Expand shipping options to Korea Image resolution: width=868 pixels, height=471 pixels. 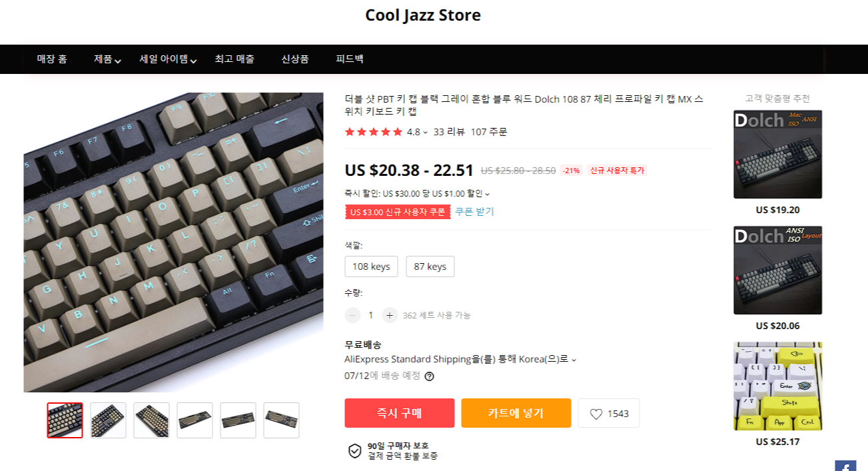click(x=574, y=360)
